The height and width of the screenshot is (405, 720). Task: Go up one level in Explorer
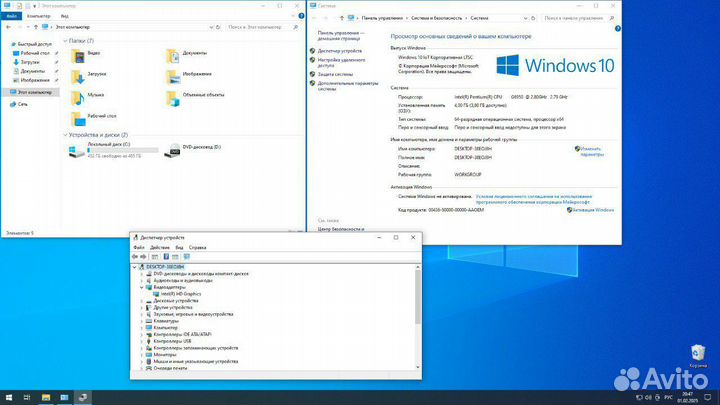point(36,27)
